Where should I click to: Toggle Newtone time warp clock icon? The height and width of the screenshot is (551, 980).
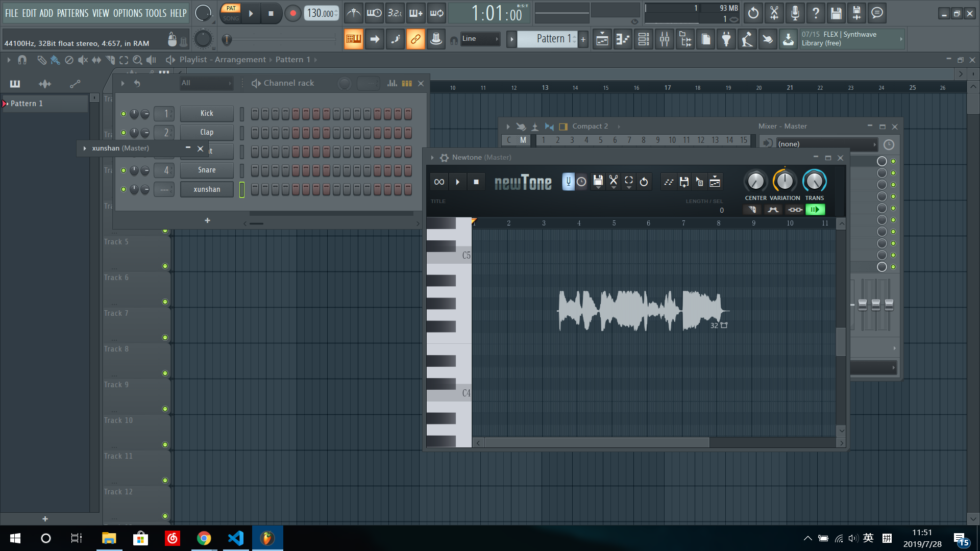coord(581,182)
